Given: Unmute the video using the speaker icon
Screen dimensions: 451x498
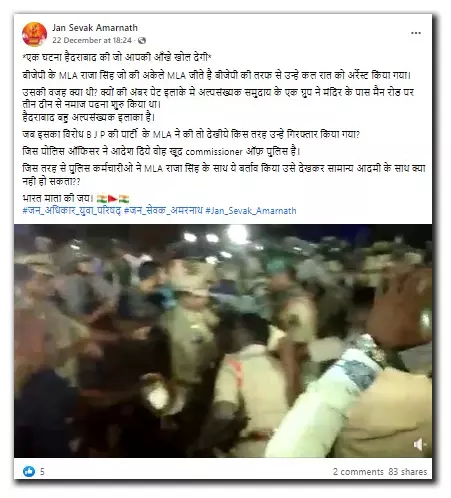Looking at the screenshot, I should tap(420, 444).
